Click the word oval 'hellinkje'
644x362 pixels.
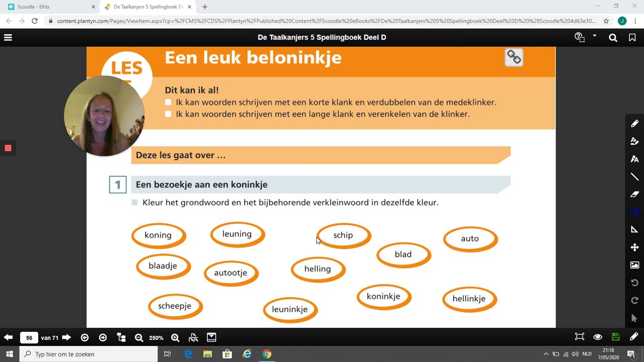tap(469, 299)
